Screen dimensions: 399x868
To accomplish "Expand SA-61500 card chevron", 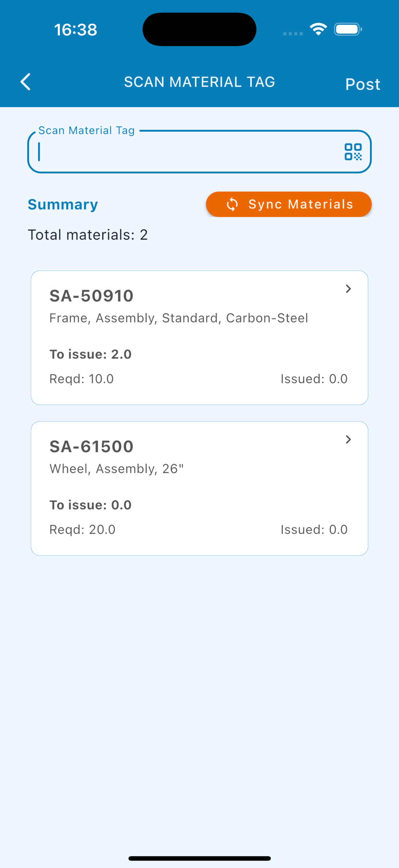I will [348, 440].
